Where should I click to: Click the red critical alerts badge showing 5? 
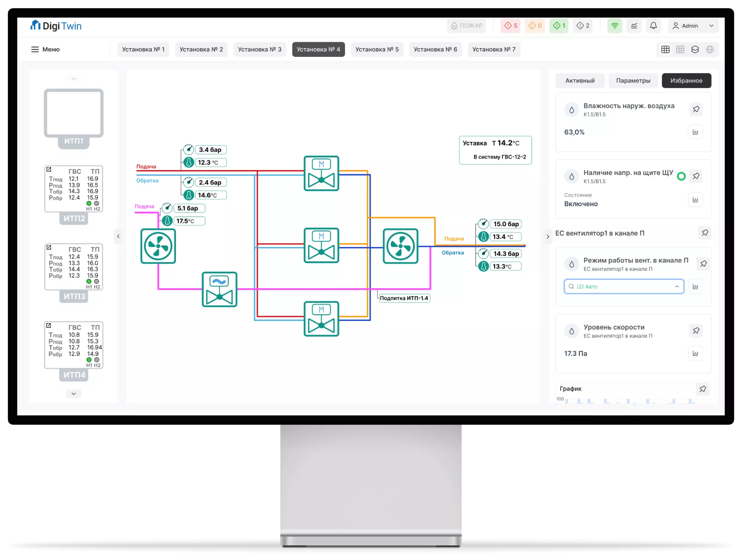pyautogui.click(x=510, y=26)
